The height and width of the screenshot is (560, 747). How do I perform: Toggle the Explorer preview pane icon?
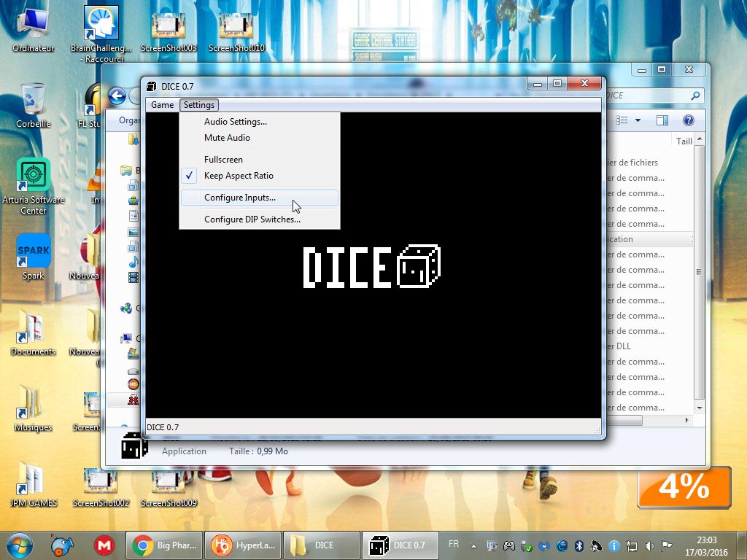662,120
